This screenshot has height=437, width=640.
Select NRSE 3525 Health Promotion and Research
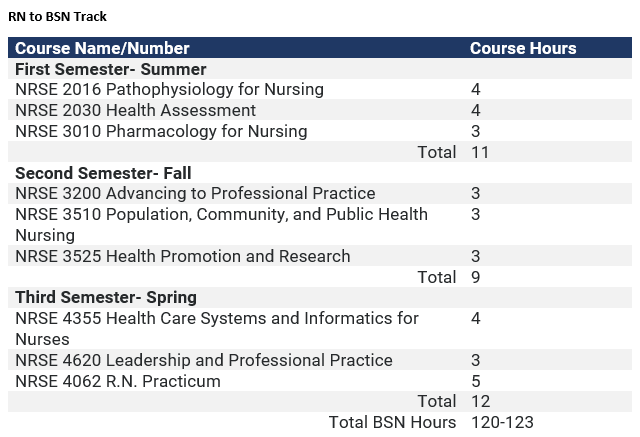coord(183,257)
